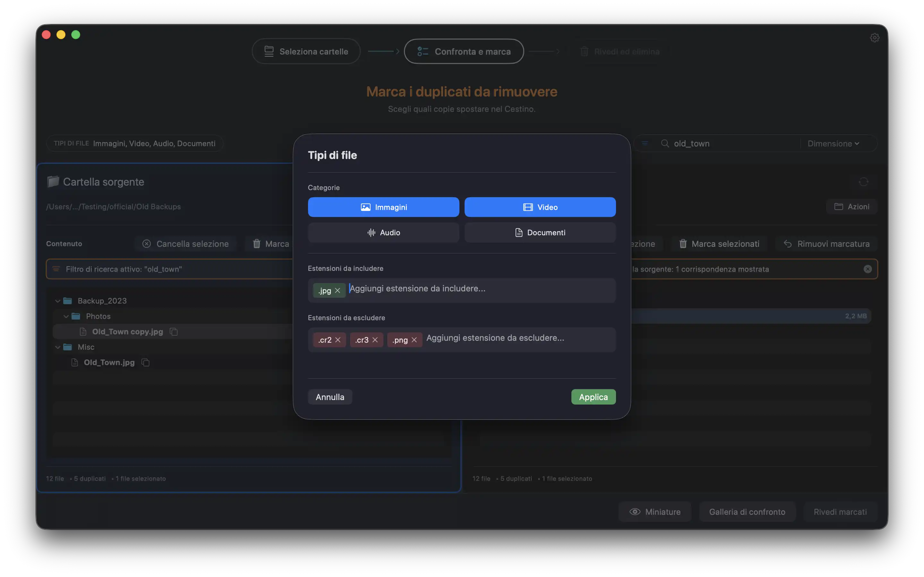Remove the .cr2 excluded extension tag

[338, 340]
